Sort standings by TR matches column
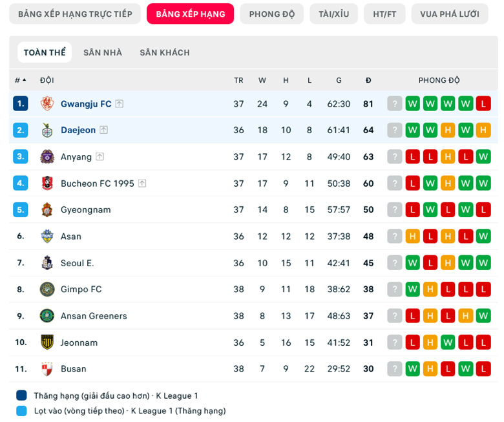The height and width of the screenshot is (422, 504). 238,80
